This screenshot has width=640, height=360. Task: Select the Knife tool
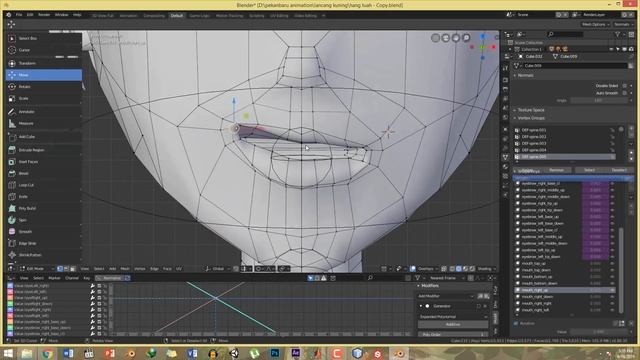click(x=44, y=197)
